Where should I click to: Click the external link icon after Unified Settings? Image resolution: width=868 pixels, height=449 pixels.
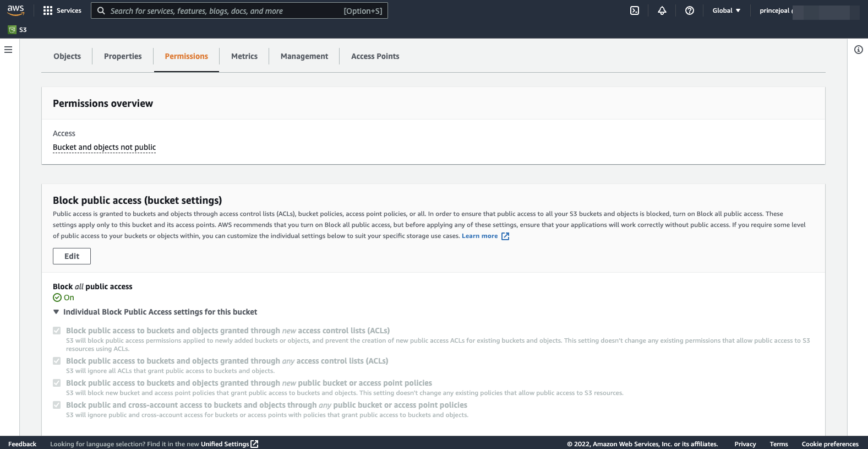point(254,444)
